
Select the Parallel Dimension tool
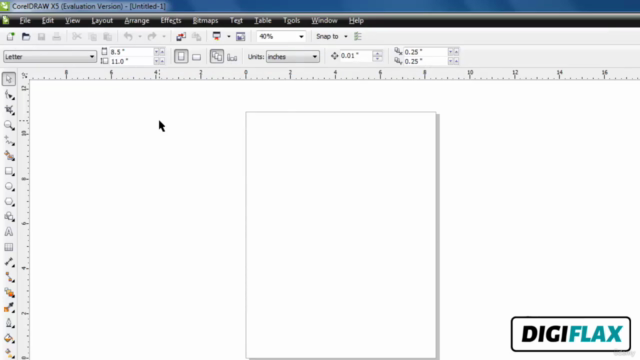[9, 262]
